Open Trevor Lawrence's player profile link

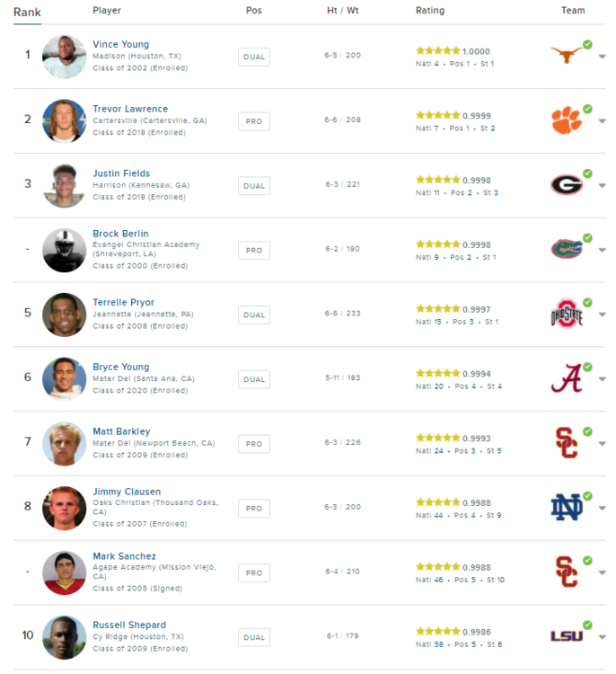coord(130,109)
